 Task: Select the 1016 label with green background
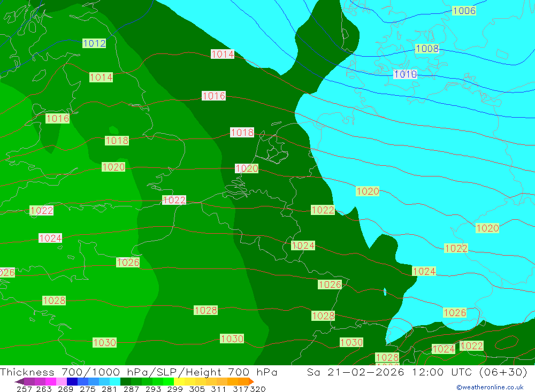point(58,118)
